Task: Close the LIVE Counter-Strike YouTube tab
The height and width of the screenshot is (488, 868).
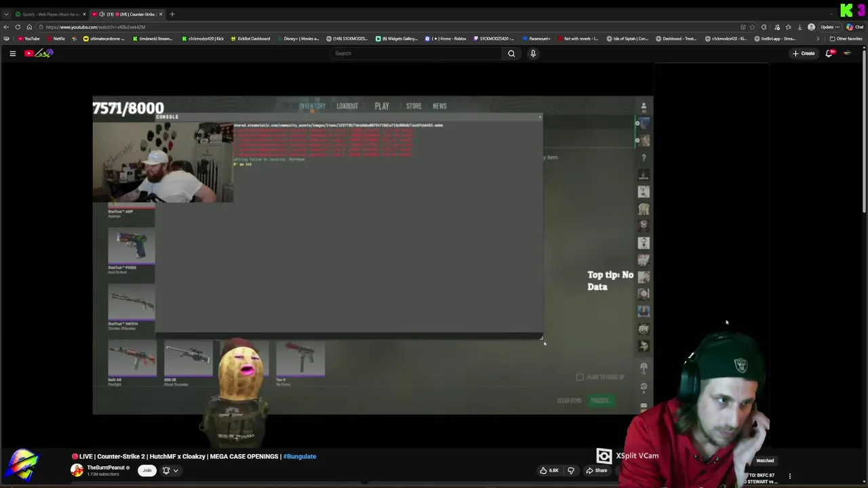Action: click(161, 14)
